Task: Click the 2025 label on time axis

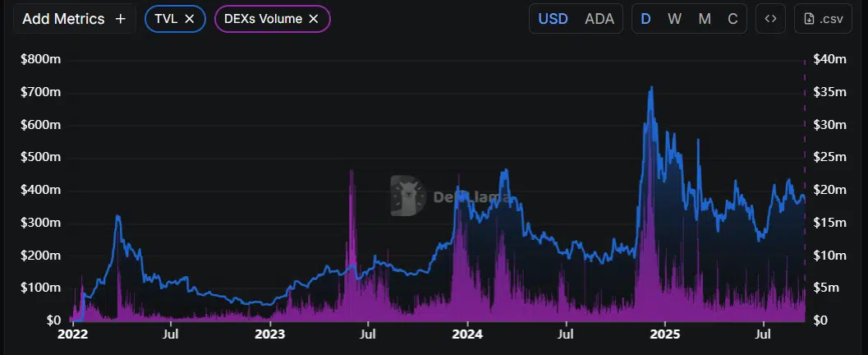Action: click(664, 334)
